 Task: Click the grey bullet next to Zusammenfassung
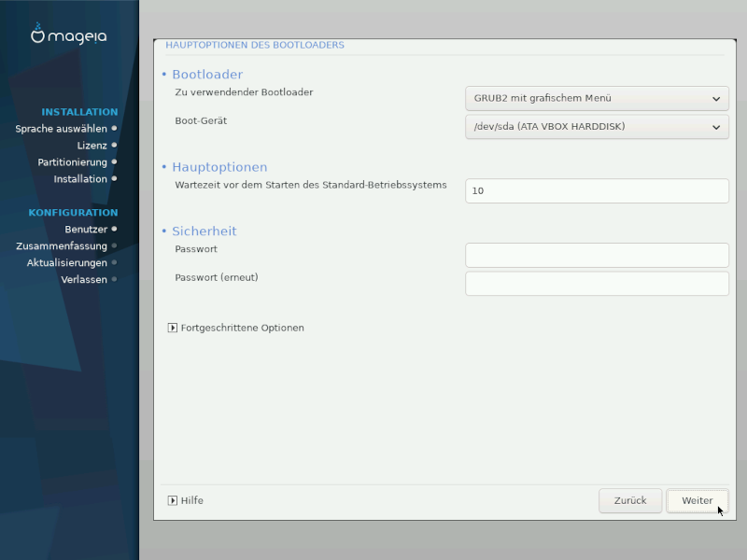pos(114,245)
